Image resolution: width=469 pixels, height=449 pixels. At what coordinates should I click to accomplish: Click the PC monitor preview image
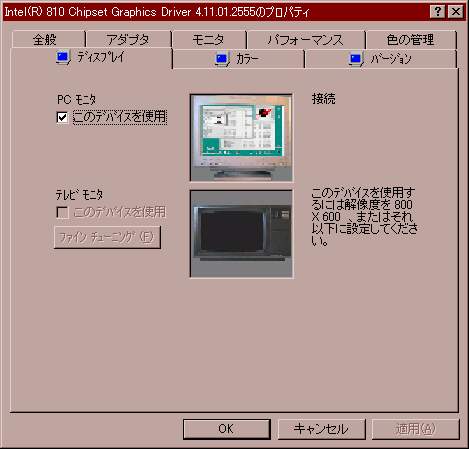click(x=241, y=138)
